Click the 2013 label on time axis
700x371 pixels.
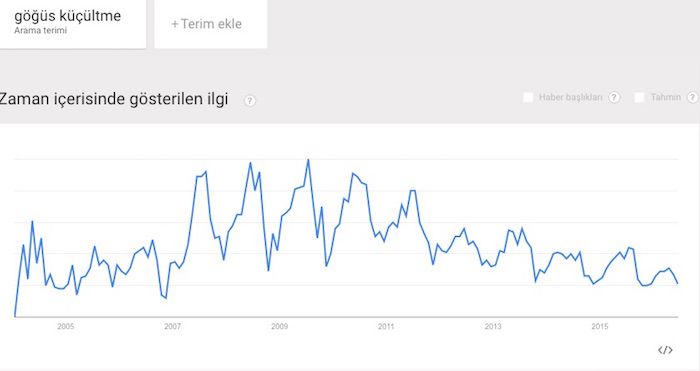[493, 326]
